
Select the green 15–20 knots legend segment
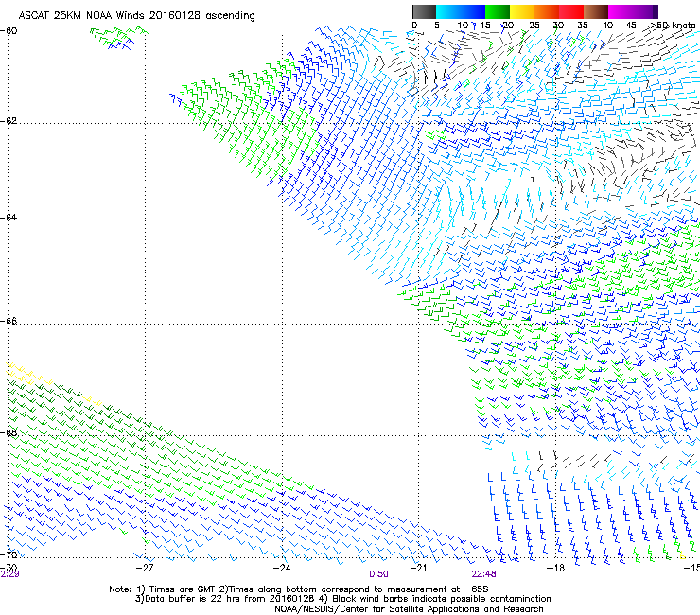point(498,11)
